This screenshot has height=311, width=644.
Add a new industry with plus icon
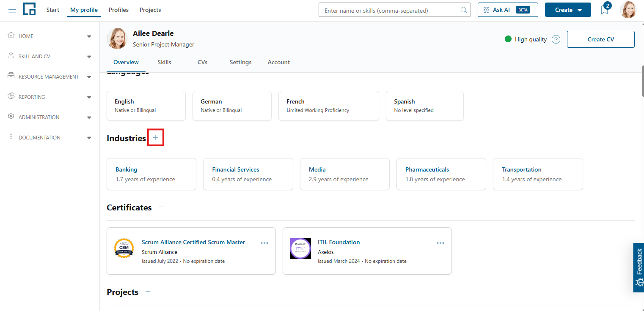156,138
